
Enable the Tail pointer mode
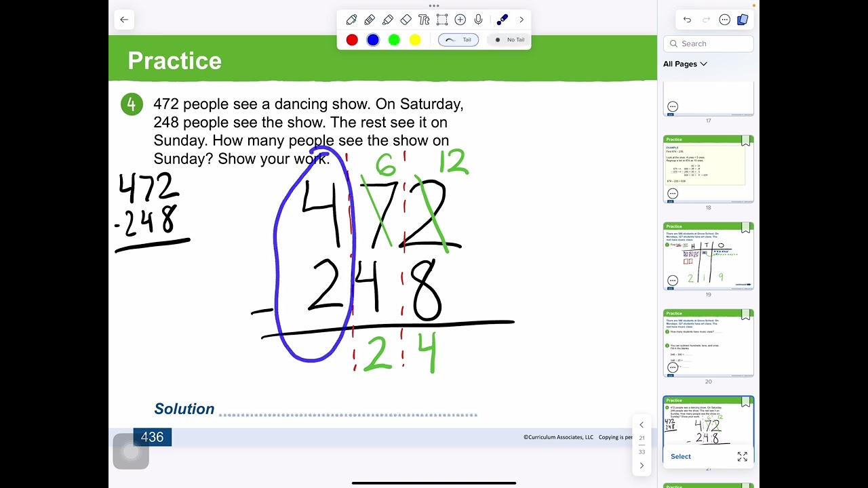[x=458, y=40]
